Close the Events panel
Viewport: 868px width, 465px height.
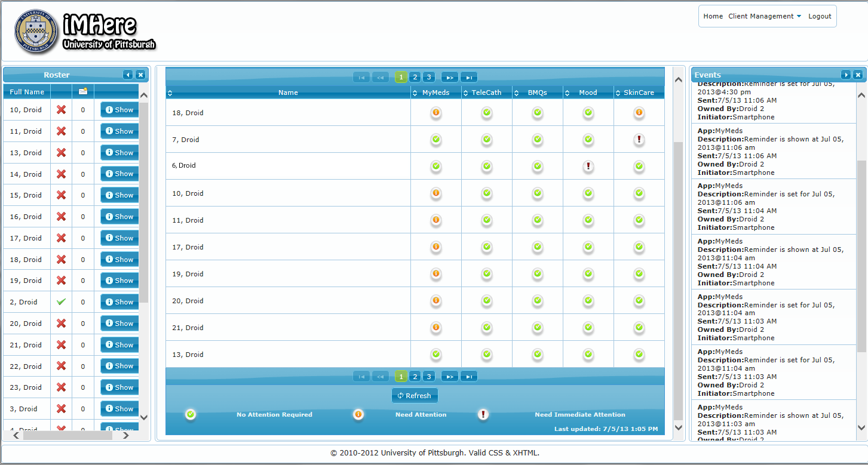tap(858, 75)
